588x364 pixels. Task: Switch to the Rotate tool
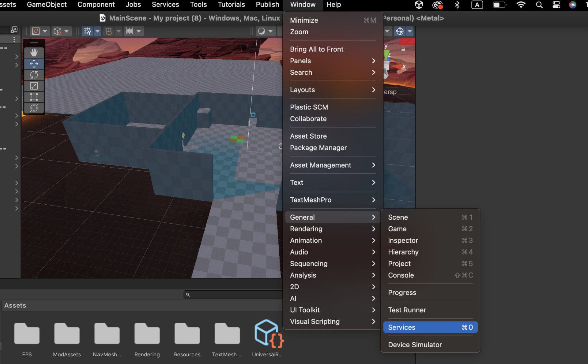click(x=34, y=75)
